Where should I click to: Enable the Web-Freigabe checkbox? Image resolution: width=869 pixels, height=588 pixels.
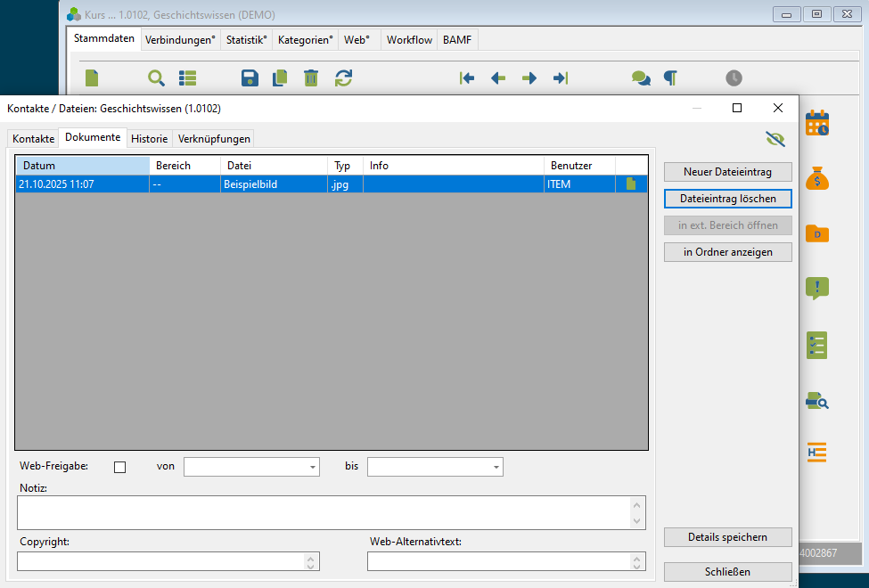pyautogui.click(x=119, y=467)
